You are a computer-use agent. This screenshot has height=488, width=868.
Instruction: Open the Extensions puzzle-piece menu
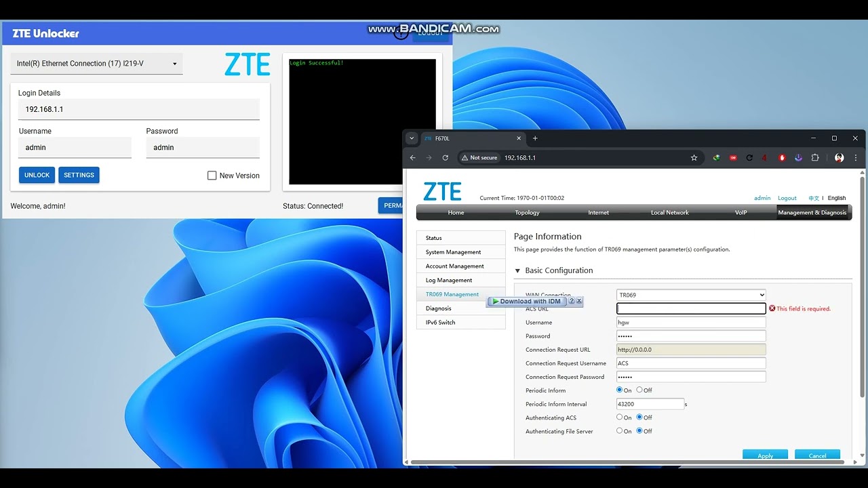click(815, 158)
